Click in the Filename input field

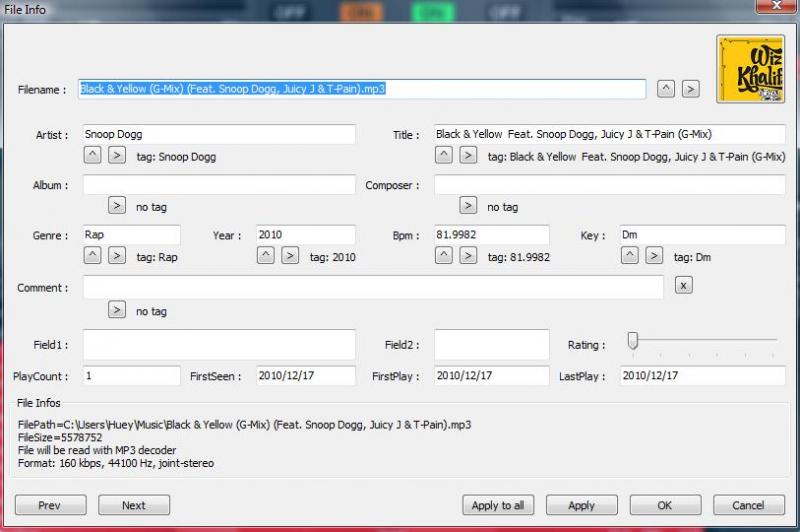pos(362,89)
